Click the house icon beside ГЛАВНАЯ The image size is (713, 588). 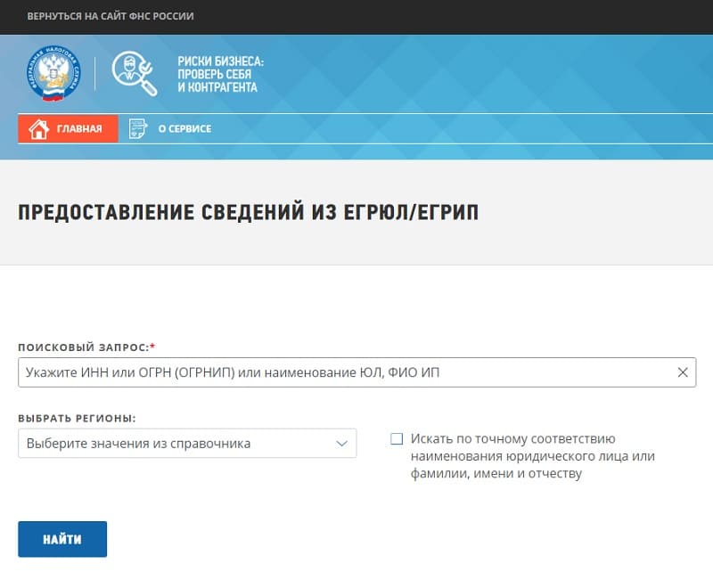coord(38,129)
